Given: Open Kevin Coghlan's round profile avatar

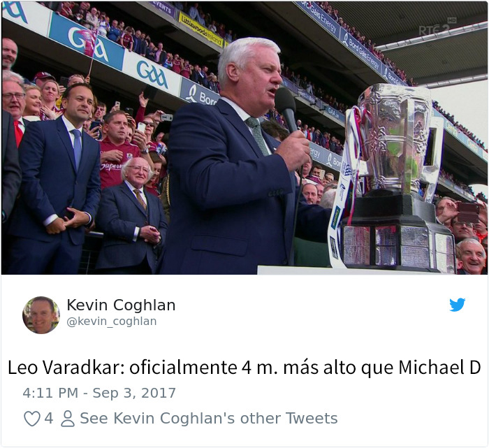Looking at the screenshot, I should (41, 315).
